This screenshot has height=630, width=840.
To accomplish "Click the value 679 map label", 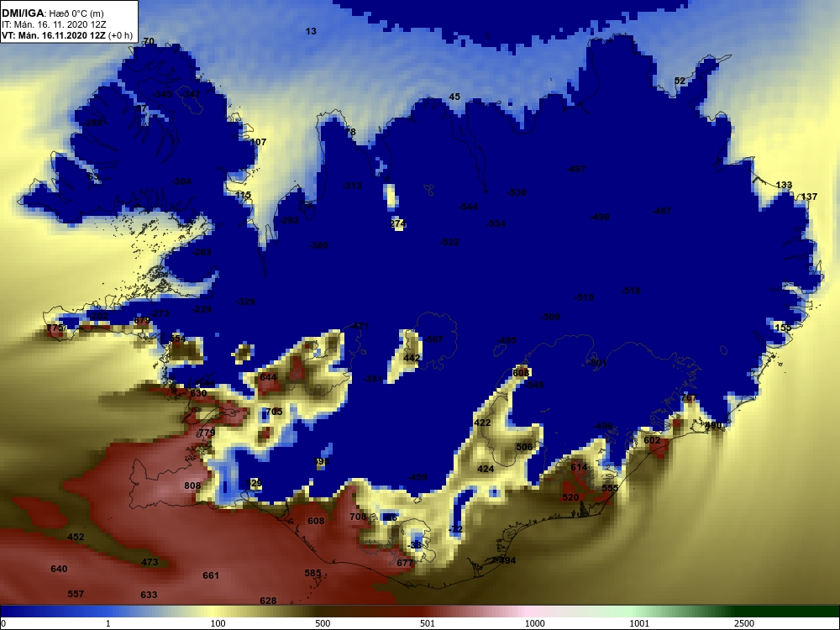I will 142,321.
